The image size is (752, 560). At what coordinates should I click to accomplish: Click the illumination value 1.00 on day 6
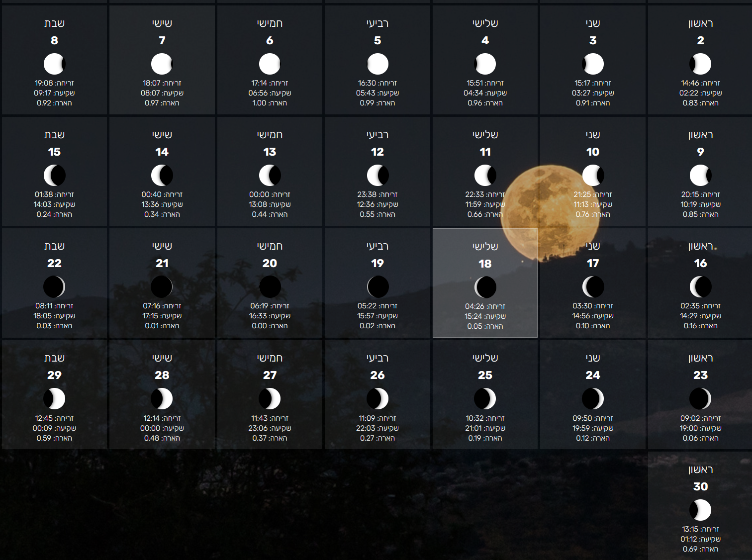point(259,103)
